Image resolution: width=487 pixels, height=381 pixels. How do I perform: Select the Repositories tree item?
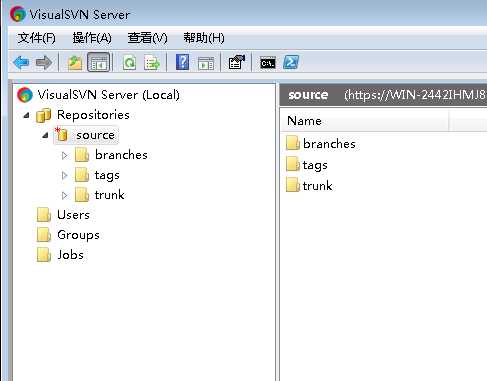pyautogui.click(x=93, y=115)
